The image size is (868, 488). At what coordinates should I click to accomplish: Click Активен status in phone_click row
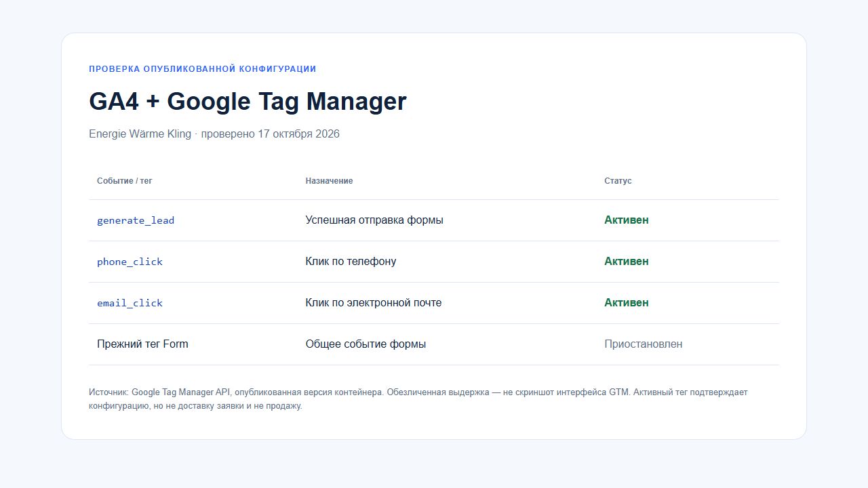(627, 262)
